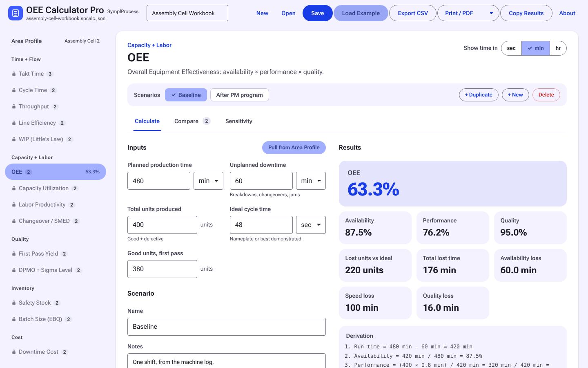This screenshot has height=368, width=588.
Task: Expand the Print / PDF options arrow
Action: (491, 13)
